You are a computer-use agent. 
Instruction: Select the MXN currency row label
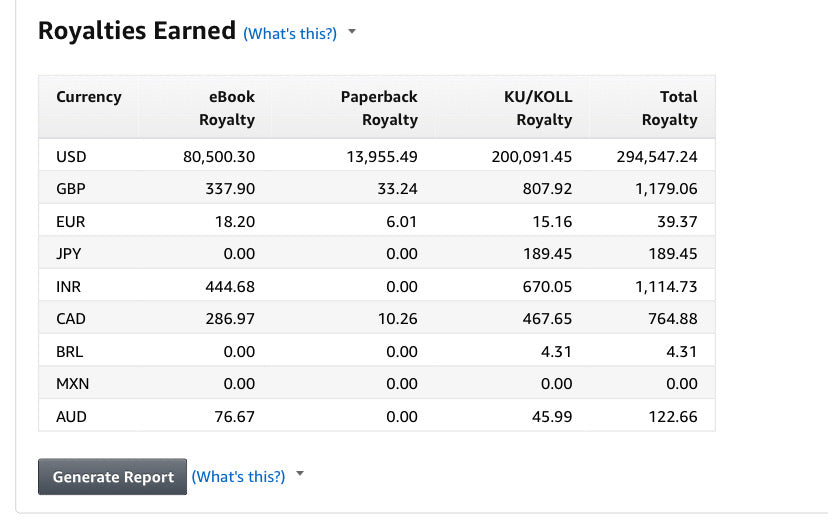click(x=72, y=384)
